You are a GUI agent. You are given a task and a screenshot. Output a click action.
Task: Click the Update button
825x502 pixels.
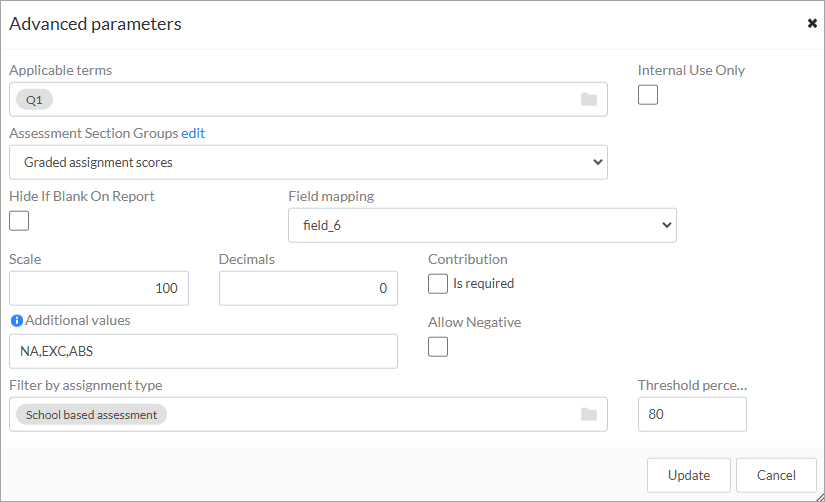point(689,475)
